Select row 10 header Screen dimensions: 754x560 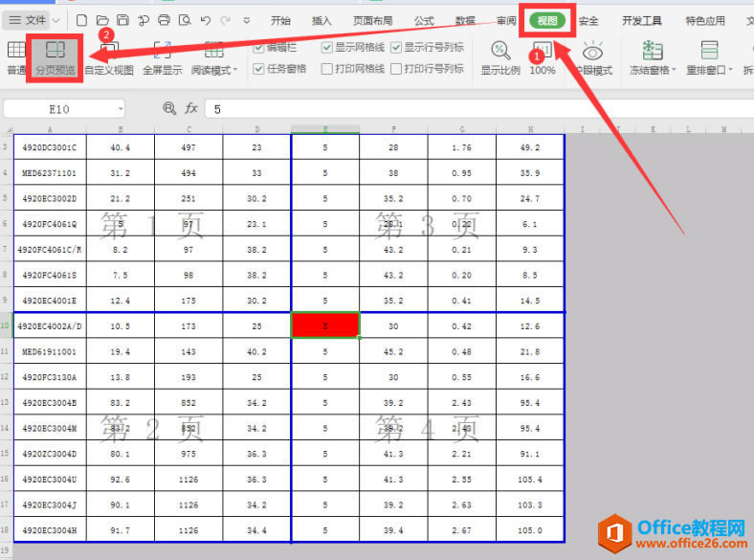pyautogui.click(x=7, y=325)
